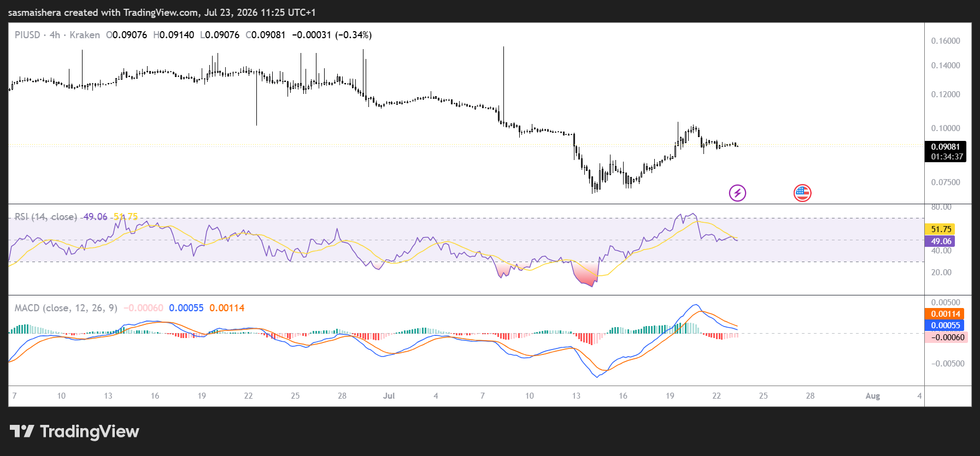980x456 pixels.
Task: Click the 0.07500 price axis label
Action: coord(946,182)
